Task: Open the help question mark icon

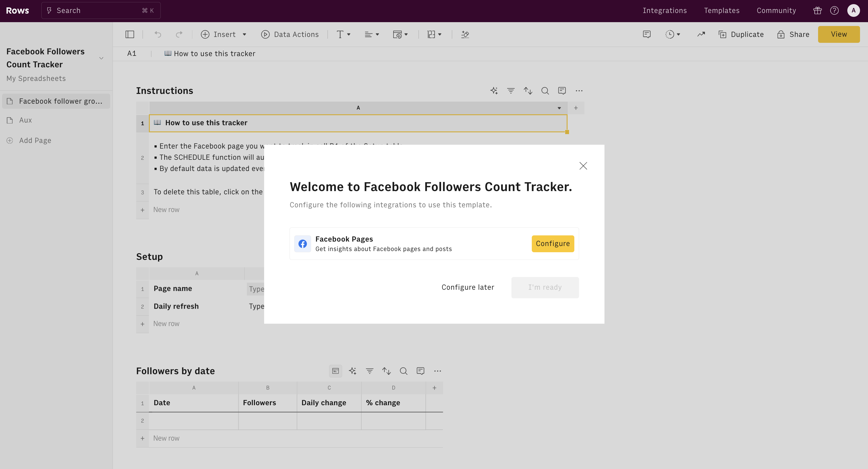Action: (x=834, y=10)
